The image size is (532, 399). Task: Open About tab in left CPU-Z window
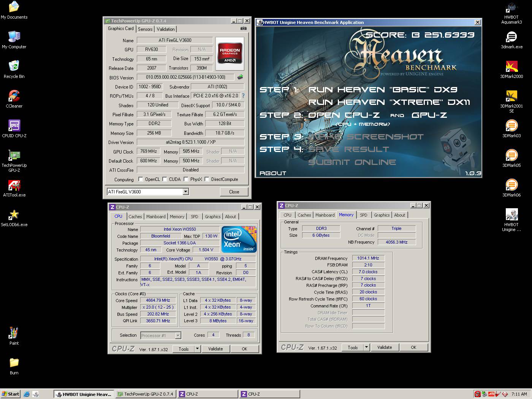[230, 217]
